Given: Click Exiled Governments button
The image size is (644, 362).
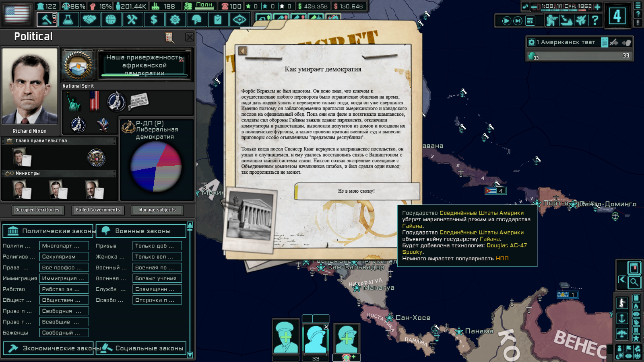Looking at the screenshot, I should (98, 210).
